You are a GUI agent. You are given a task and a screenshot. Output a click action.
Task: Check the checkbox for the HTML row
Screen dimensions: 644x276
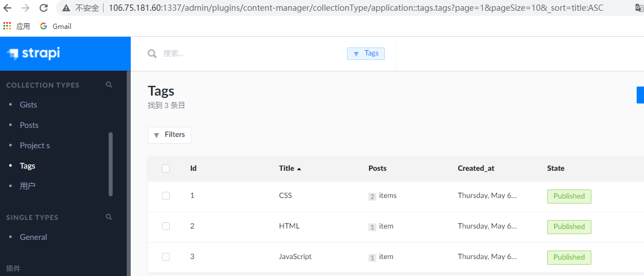166,226
